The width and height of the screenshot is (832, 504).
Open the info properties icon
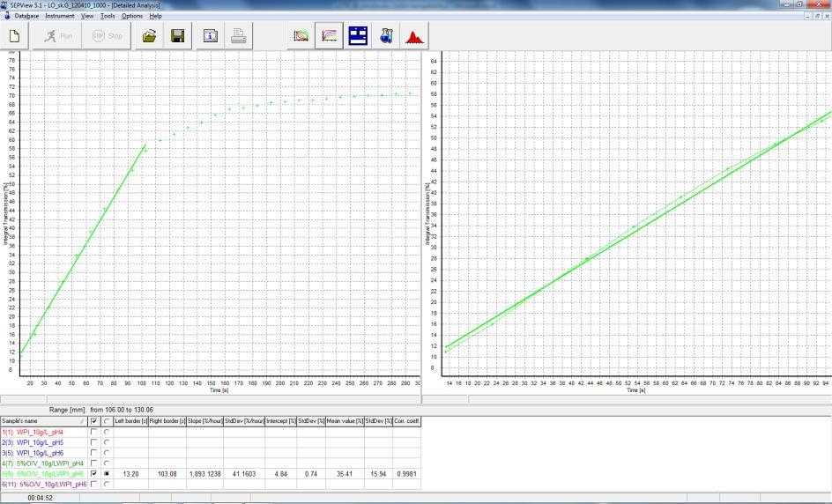[210, 36]
